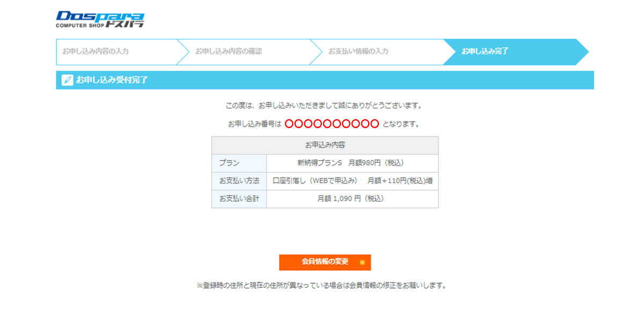Go to the お申し込み内容の確認 step

click(229, 52)
